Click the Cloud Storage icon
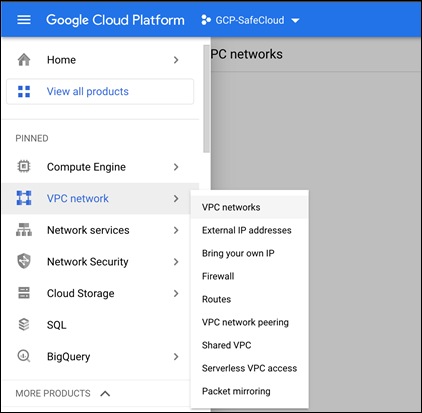Screen dimensions: 422x413 pos(24,293)
